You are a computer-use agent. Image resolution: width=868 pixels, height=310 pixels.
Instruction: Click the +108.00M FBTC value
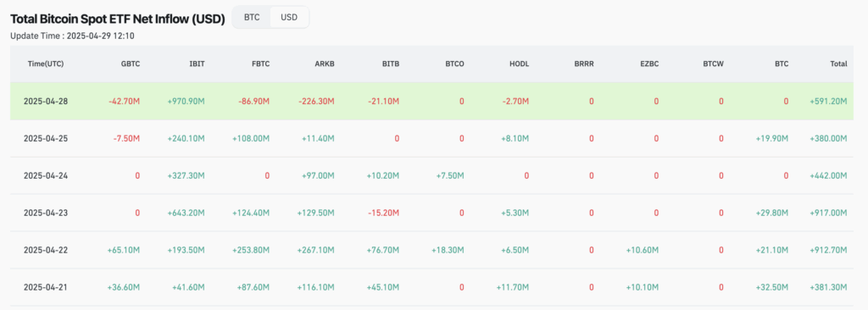pyautogui.click(x=251, y=138)
